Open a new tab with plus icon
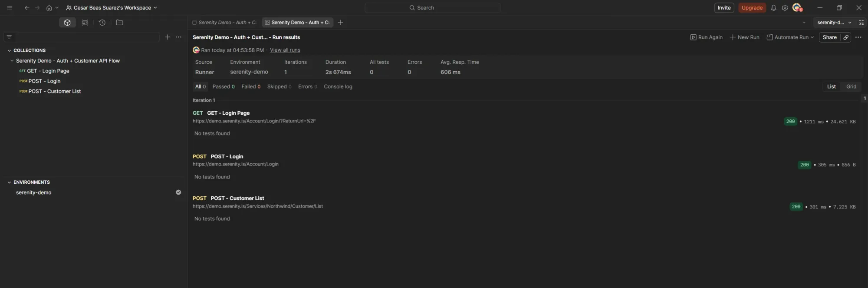The height and width of the screenshot is (288, 868). (x=340, y=23)
